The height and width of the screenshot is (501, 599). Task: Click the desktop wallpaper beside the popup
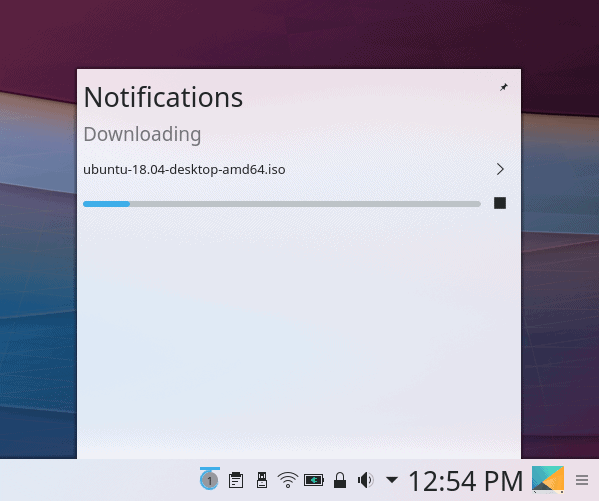pos(38,268)
